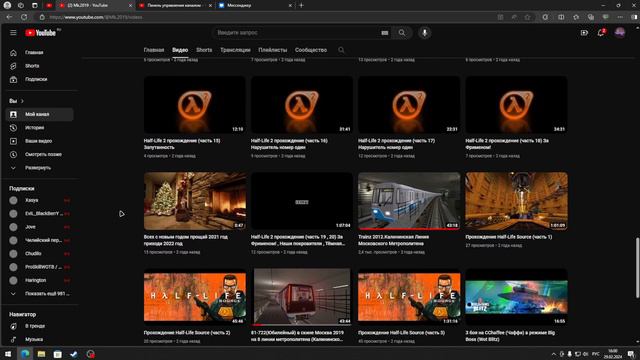Select the Видео channel tab
The height and width of the screenshot is (360, 640).
point(180,50)
